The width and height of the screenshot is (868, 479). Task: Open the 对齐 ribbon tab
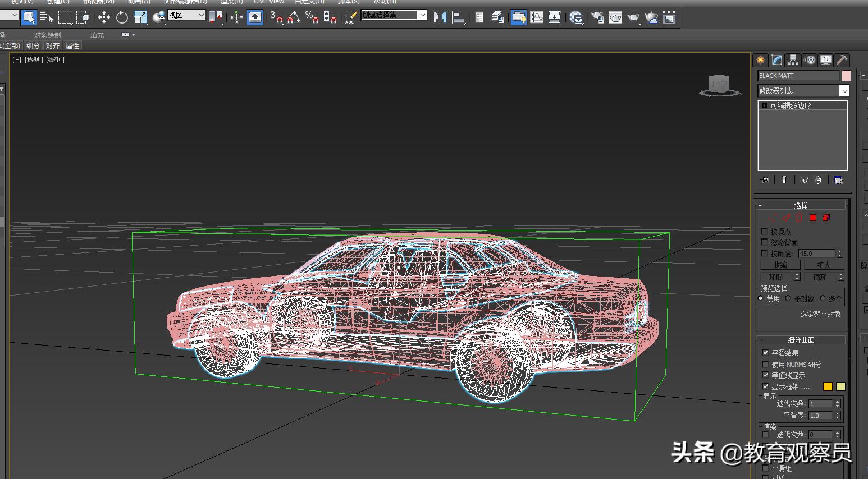click(53, 46)
